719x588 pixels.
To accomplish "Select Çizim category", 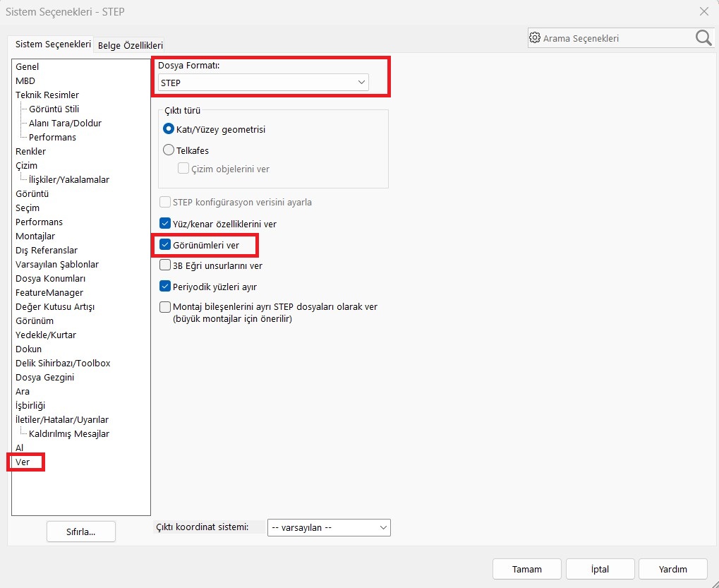I will (27, 166).
